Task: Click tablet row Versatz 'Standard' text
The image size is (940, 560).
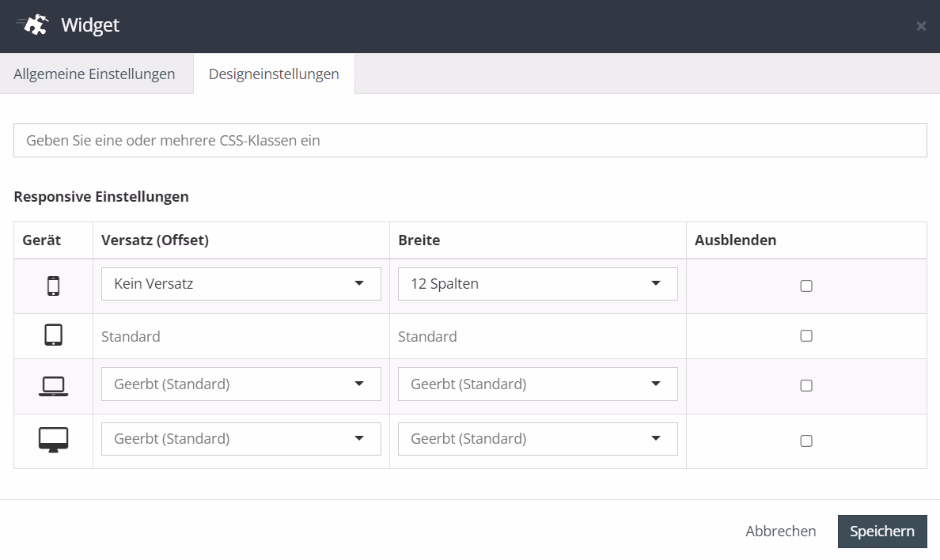Action: (131, 336)
